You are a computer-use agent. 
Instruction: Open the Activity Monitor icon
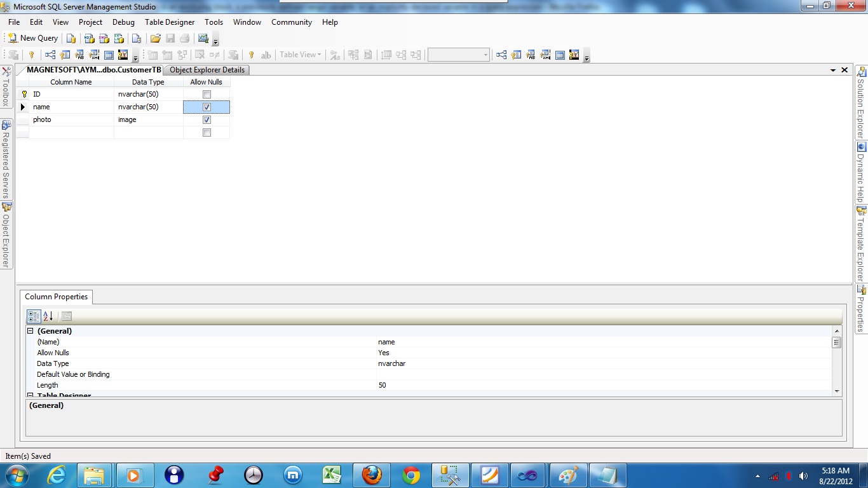click(x=203, y=38)
